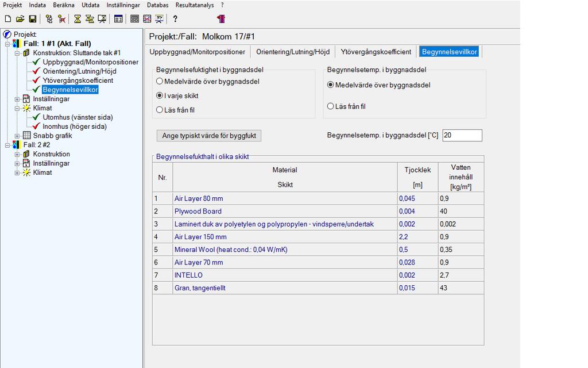Open the Projekt menu
Viewport: 588px width, 368px height.
(x=13, y=5)
